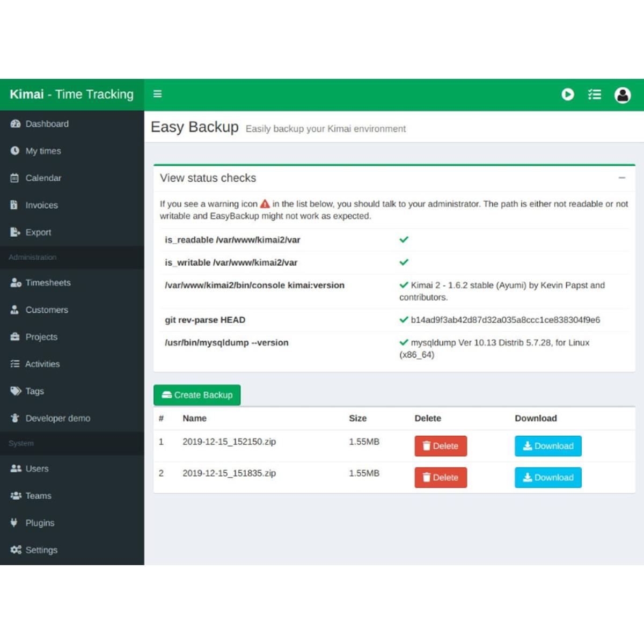The height and width of the screenshot is (644, 644).
Task: Click the Kimai - Time Tracking logo
Action: tap(72, 94)
